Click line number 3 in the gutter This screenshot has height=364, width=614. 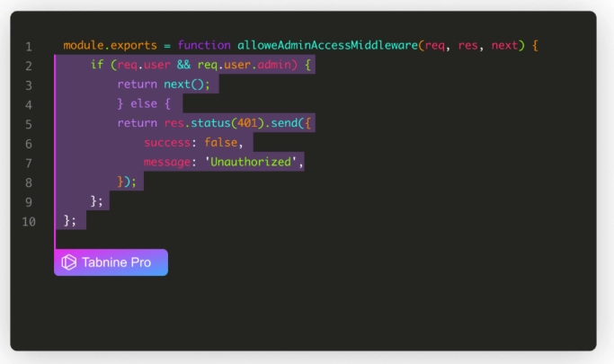point(29,85)
